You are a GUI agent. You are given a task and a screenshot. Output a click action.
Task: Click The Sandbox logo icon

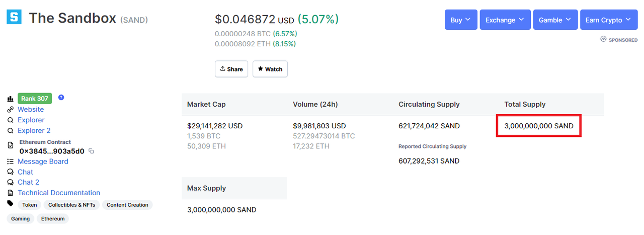point(14,17)
